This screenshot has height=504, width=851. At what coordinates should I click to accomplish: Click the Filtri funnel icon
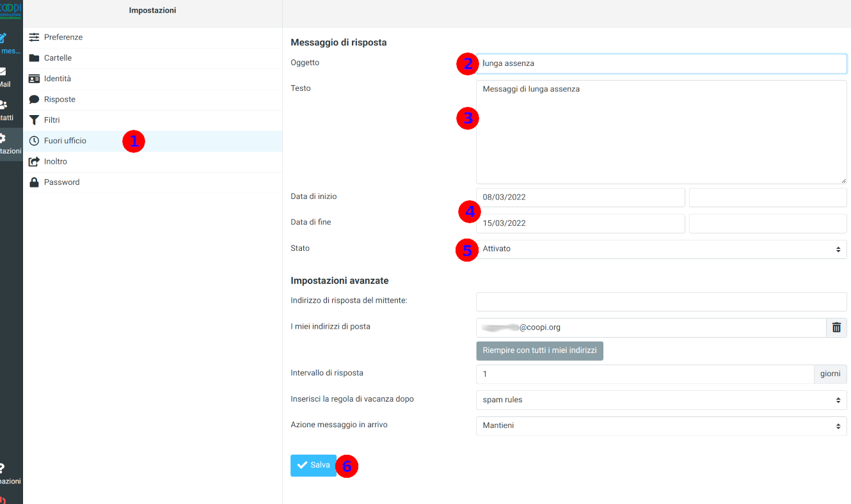pos(34,120)
